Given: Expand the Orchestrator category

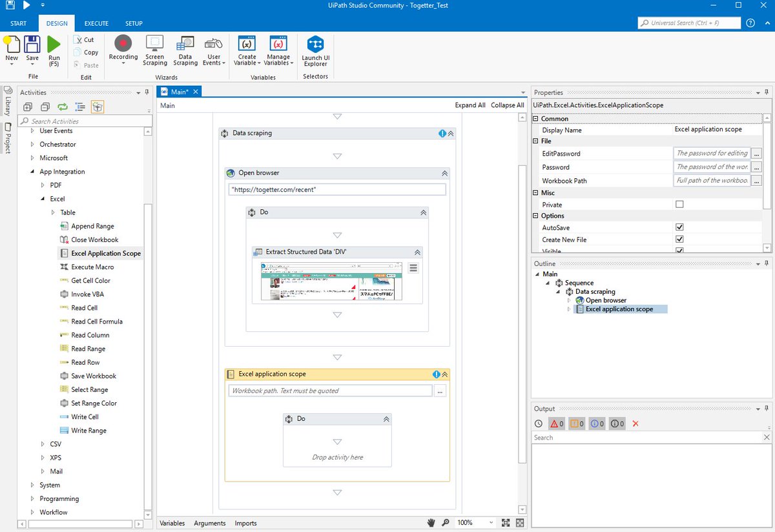Looking at the screenshot, I should tap(32, 145).
